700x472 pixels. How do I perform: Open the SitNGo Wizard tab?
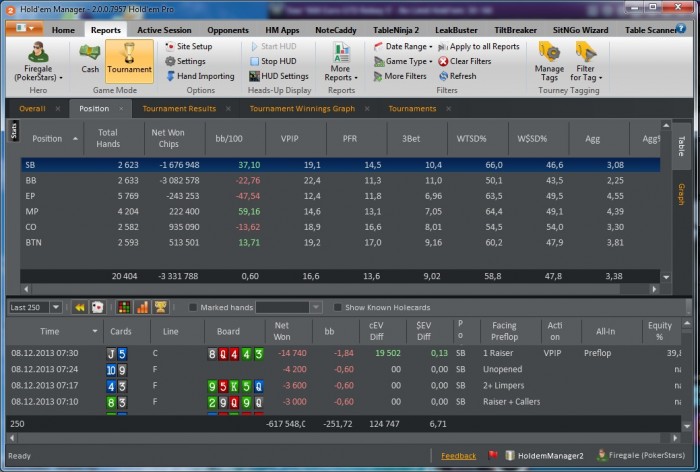(x=580, y=30)
